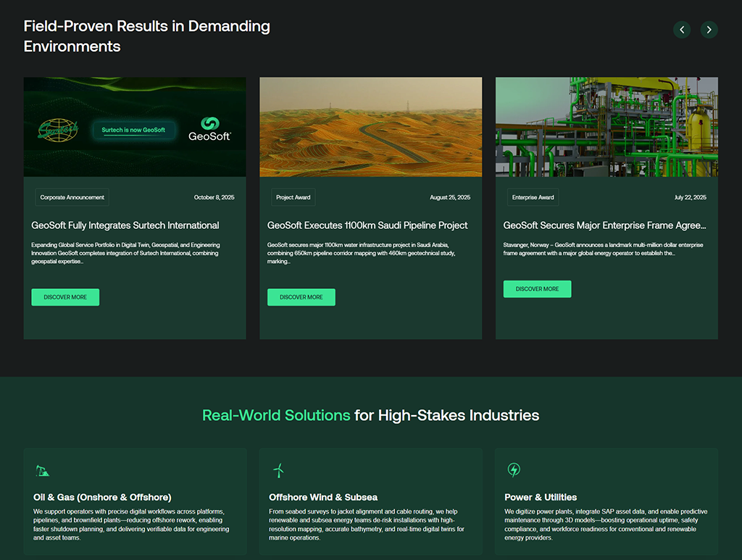The height and width of the screenshot is (560, 742).
Task: Discover more about Surtech integration
Action: click(65, 297)
